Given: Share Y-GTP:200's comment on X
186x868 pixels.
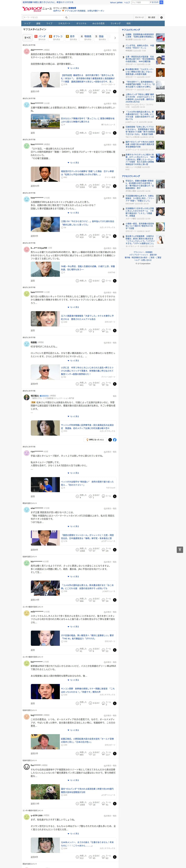Looking at the screenshot, I should click(x=115, y=857).
